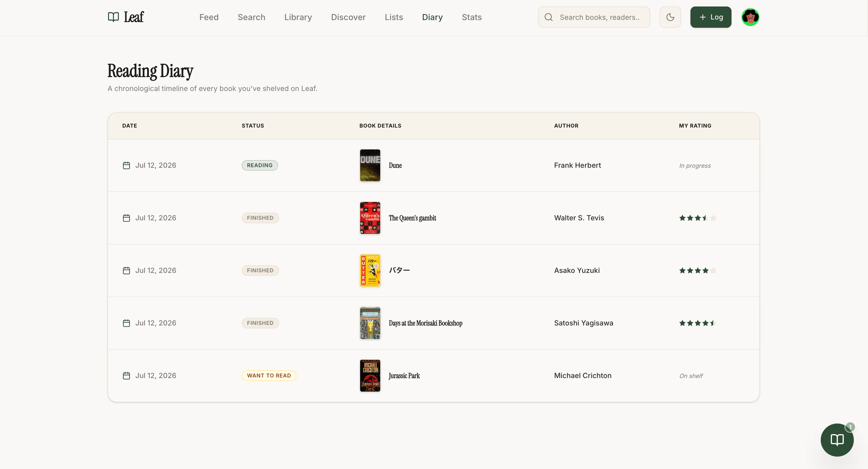The width and height of the screenshot is (868, 469).
Task: Click the calendar icon in Asako Yuzuki row
Action: tap(126, 271)
